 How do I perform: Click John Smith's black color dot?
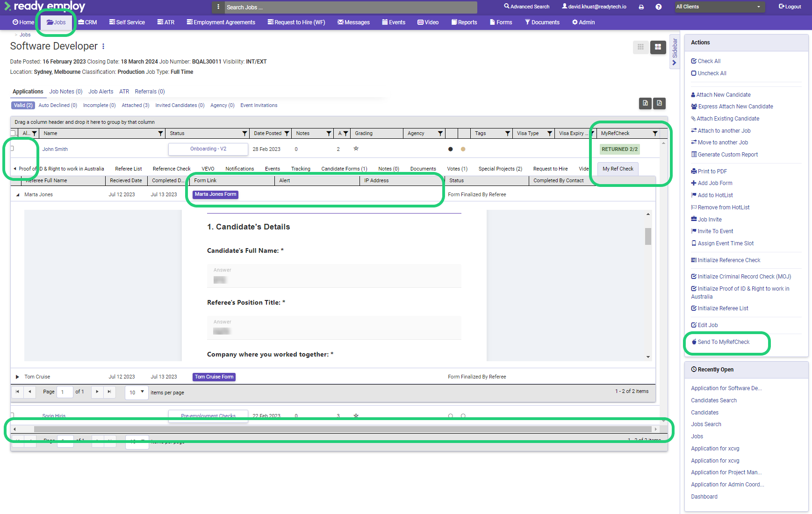click(x=450, y=149)
